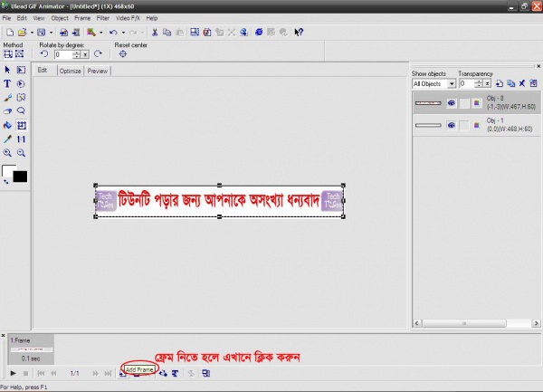
Task: Preview in Internet Explorer icon
Action: [x=259, y=33]
